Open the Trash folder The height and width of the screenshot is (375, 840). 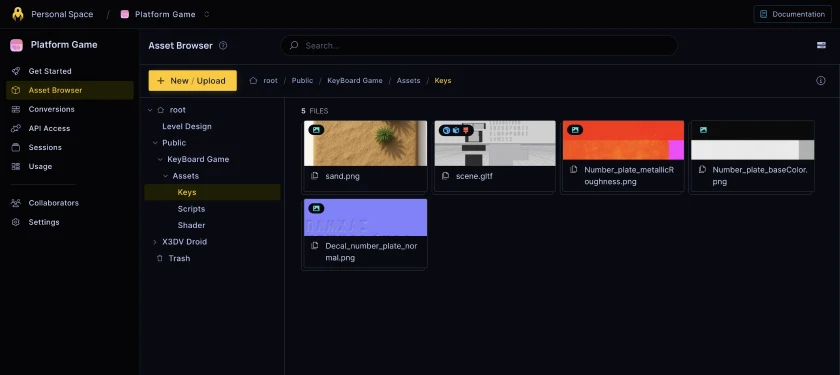click(179, 258)
